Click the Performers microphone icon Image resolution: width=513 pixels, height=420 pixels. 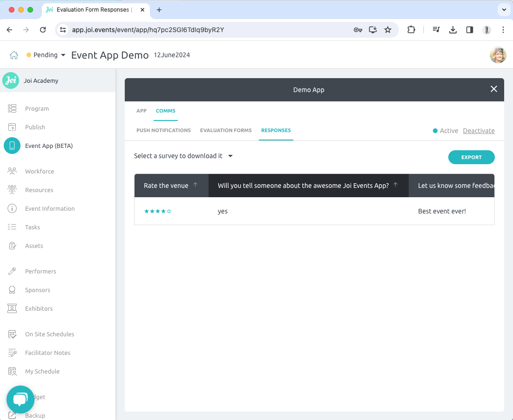point(12,271)
